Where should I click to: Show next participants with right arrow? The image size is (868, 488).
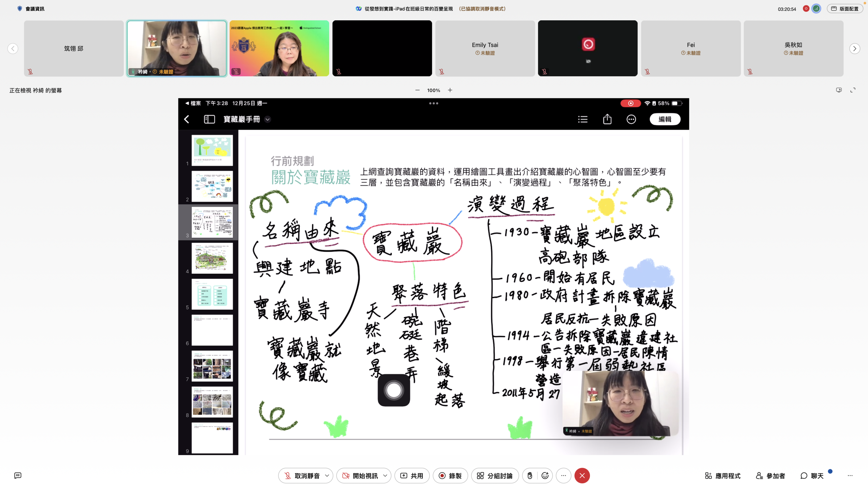(x=854, y=48)
